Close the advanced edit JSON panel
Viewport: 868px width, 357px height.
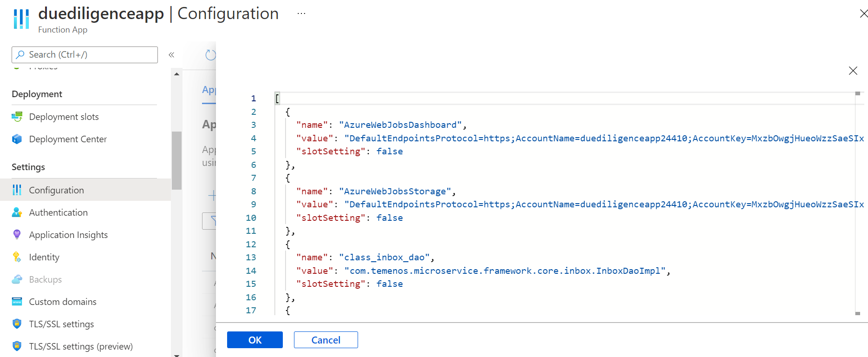click(x=853, y=71)
